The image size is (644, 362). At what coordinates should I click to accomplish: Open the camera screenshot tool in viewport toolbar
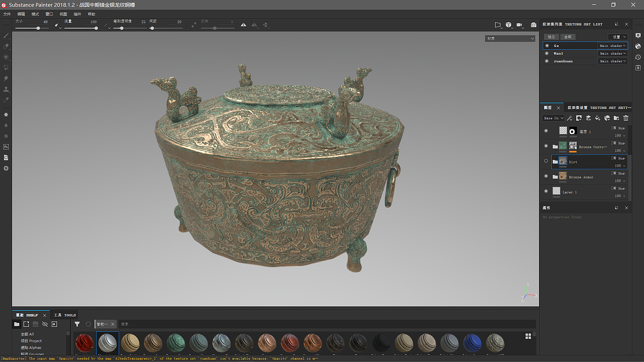click(533, 25)
